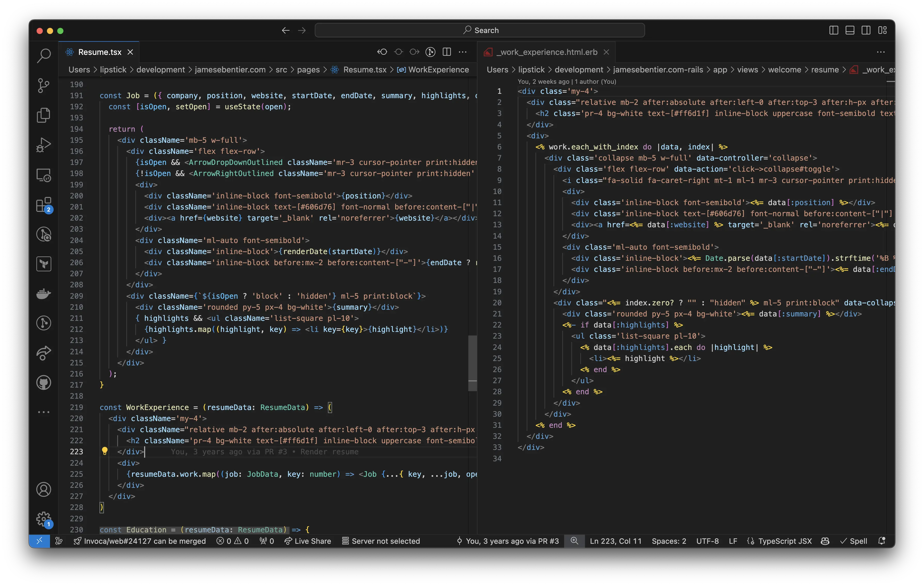Open the GitLens Inspect view

(x=44, y=234)
